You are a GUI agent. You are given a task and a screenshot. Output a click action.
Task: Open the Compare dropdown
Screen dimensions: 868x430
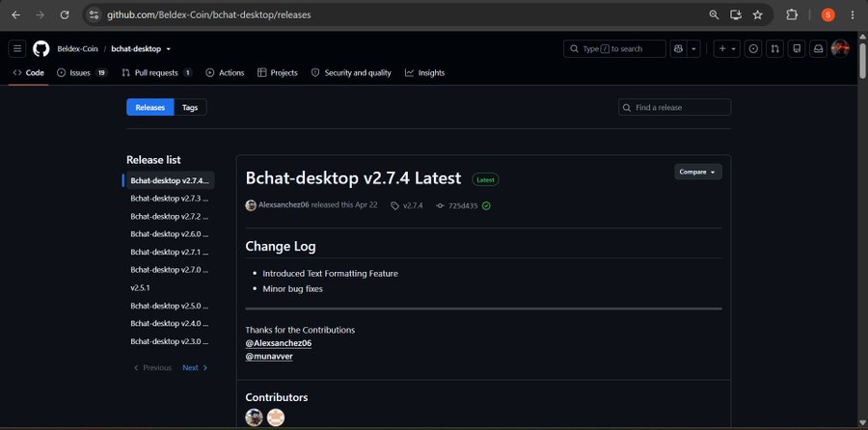tap(698, 173)
